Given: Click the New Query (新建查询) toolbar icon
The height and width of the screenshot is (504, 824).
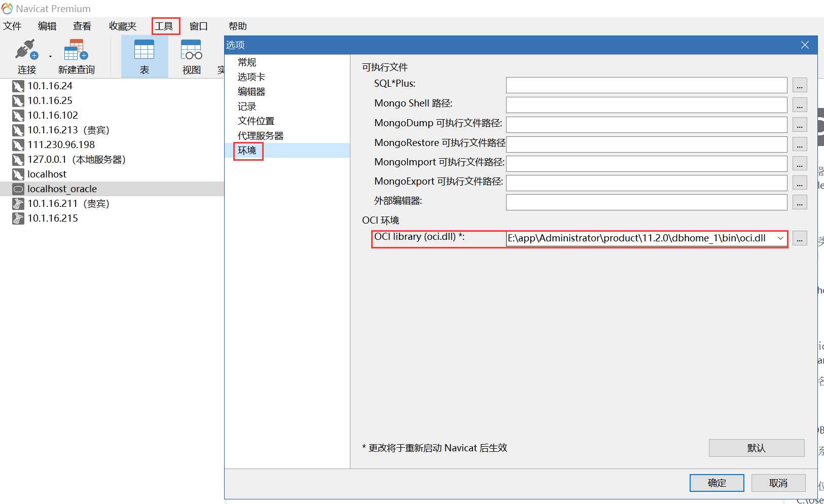Looking at the screenshot, I should pos(76,50).
